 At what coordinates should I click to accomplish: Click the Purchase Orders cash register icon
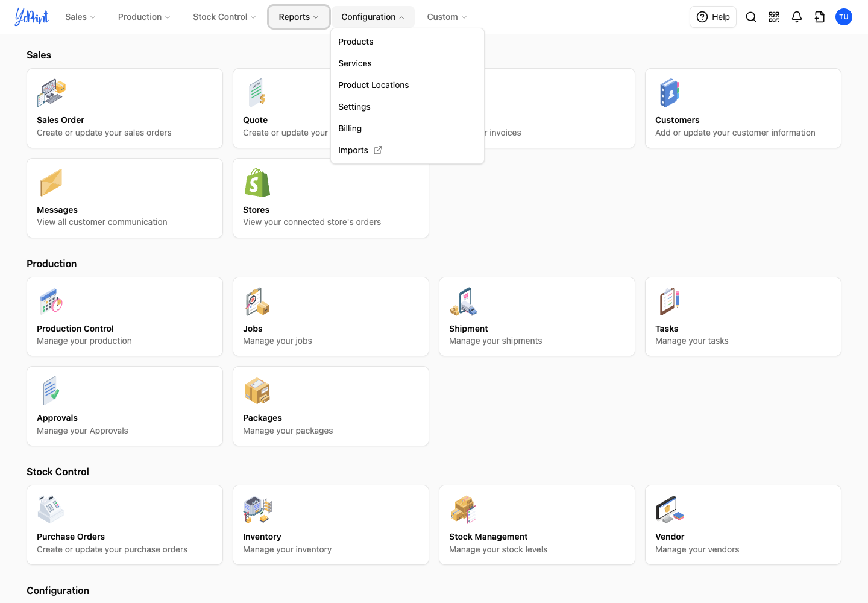51,510
